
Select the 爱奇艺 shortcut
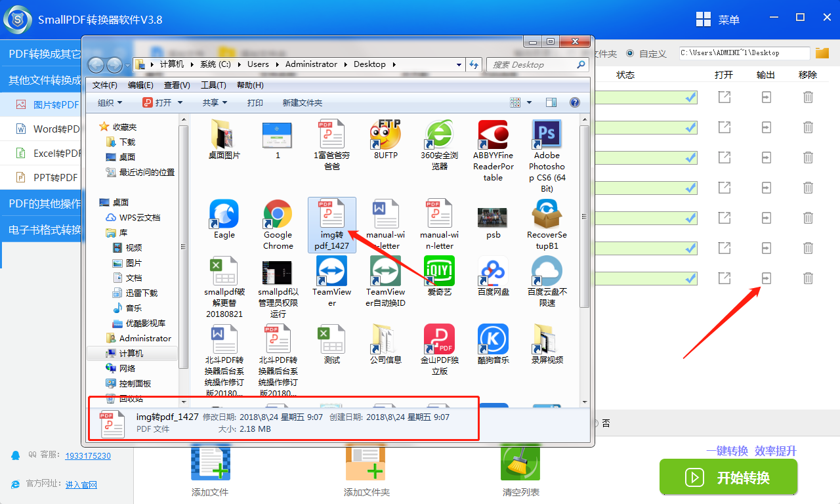440,276
